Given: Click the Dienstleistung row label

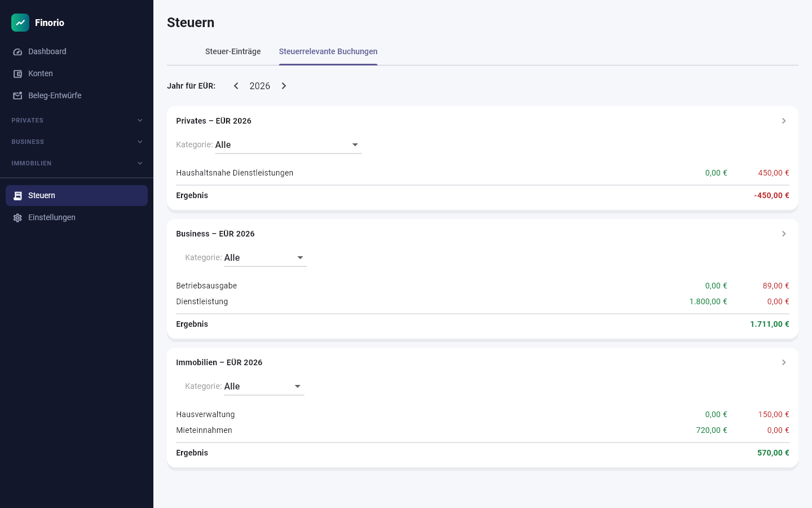Looking at the screenshot, I should [202, 301].
